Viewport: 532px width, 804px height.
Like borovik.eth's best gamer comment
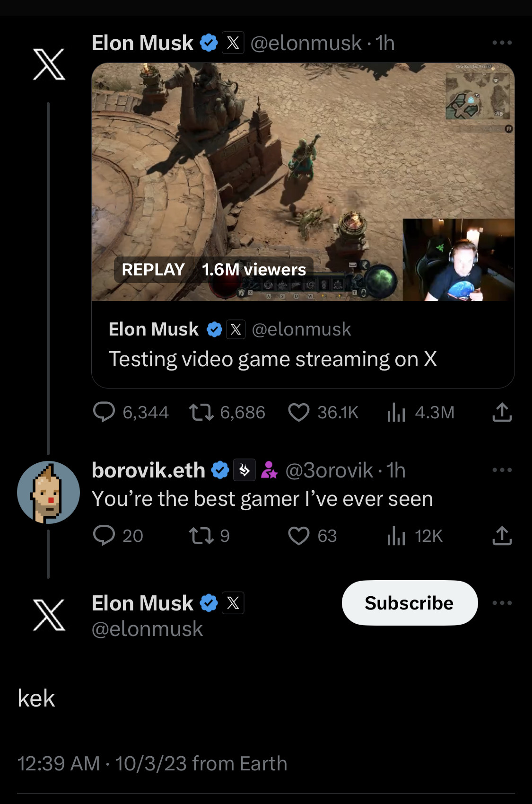coord(299,536)
